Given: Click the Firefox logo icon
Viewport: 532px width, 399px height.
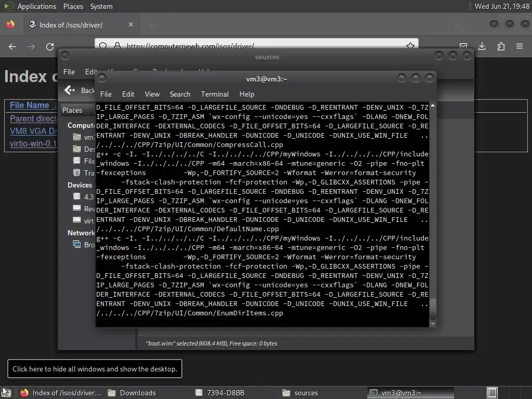Looking at the screenshot, I should point(10,24).
